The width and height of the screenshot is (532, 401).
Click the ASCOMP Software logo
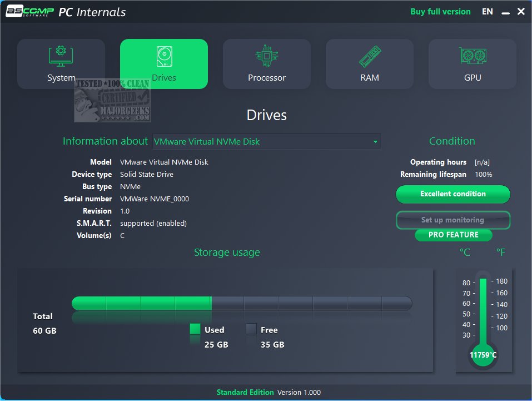coord(30,11)
